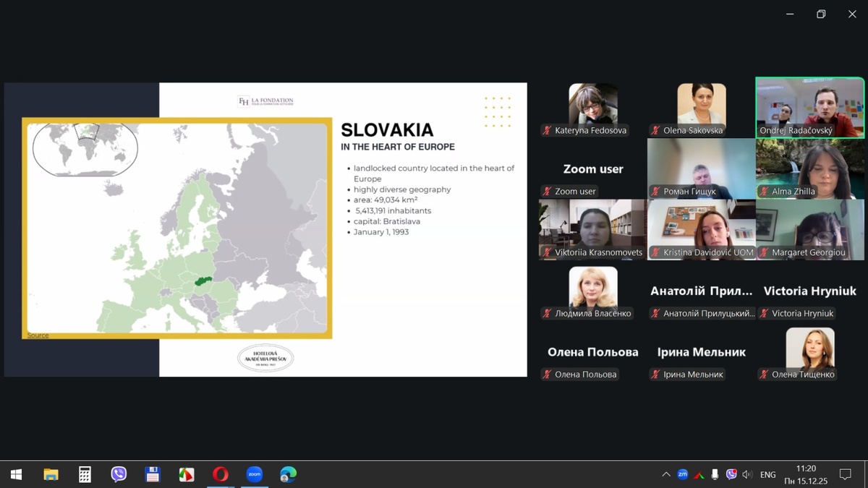Click the Zoom icon in system tray

tap(682, 474)
